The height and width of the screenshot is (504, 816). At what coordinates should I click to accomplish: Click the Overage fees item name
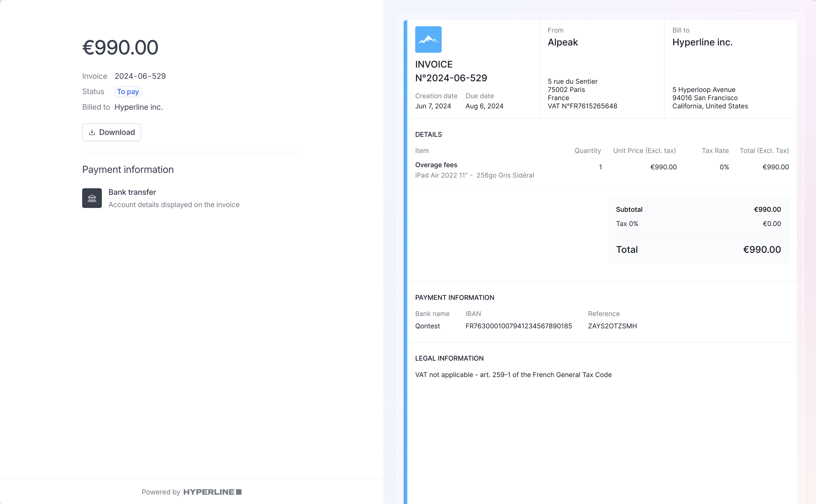click(436, 165)
